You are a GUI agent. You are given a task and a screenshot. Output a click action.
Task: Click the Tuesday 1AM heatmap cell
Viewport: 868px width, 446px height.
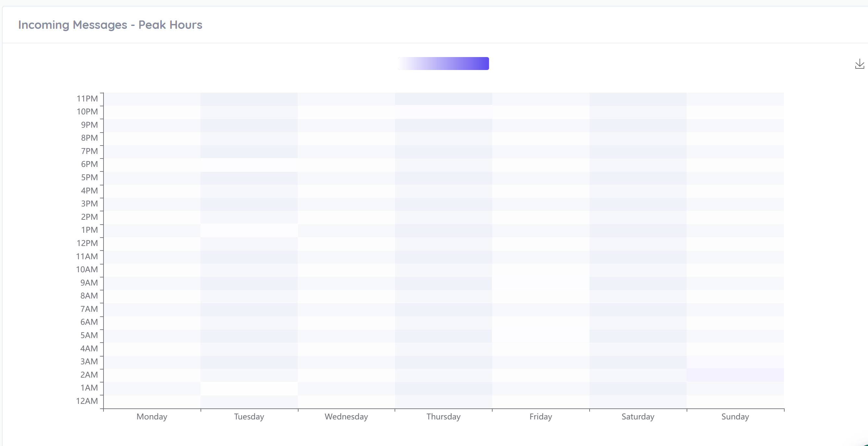249,388
